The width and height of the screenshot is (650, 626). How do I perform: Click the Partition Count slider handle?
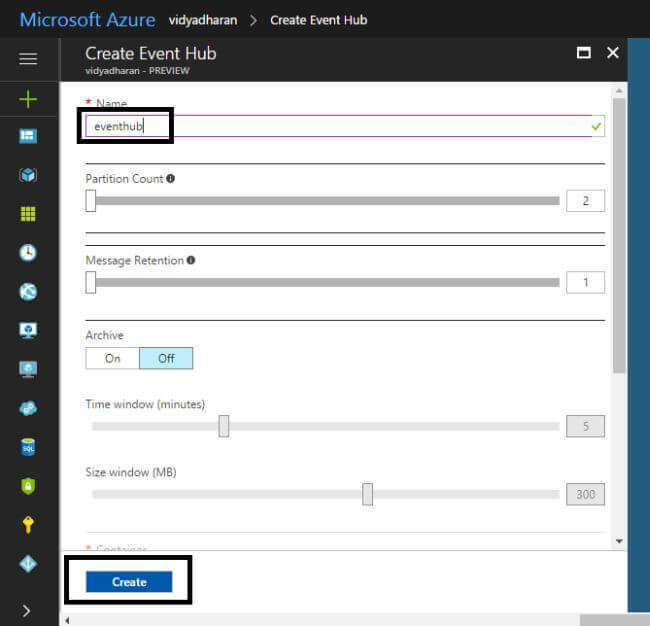(91, 201)
